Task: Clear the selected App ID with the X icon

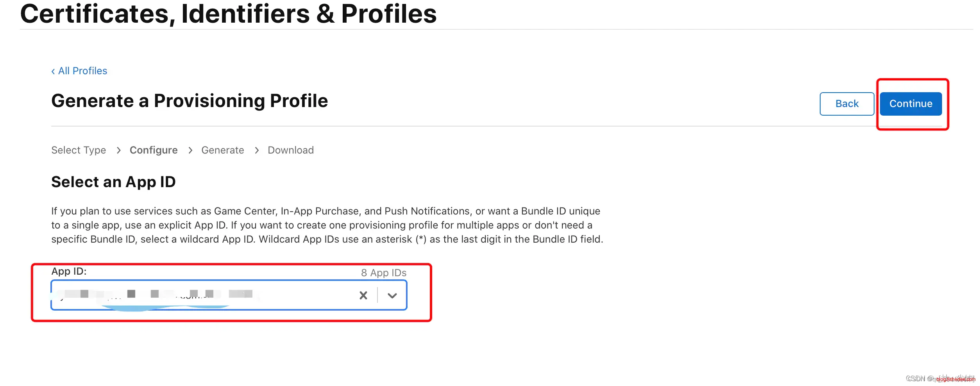Action: 363,295
